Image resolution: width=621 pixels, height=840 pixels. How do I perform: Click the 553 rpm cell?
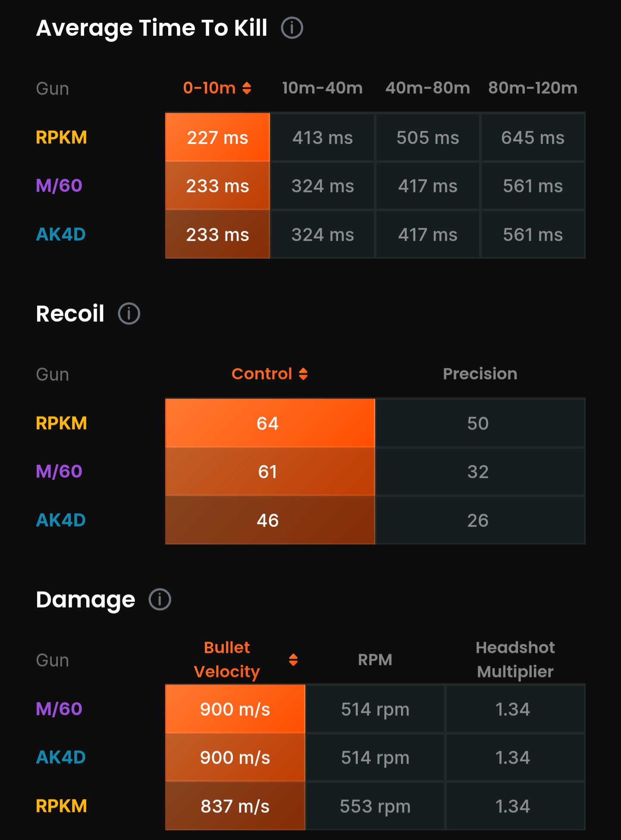pyautogui.click(x=375, y=806)
